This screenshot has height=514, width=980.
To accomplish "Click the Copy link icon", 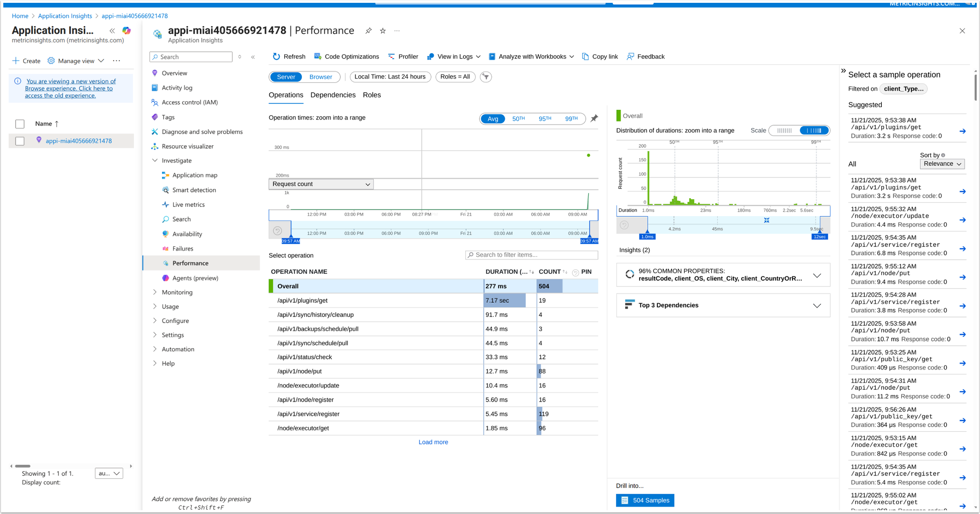I will [586, 56].
